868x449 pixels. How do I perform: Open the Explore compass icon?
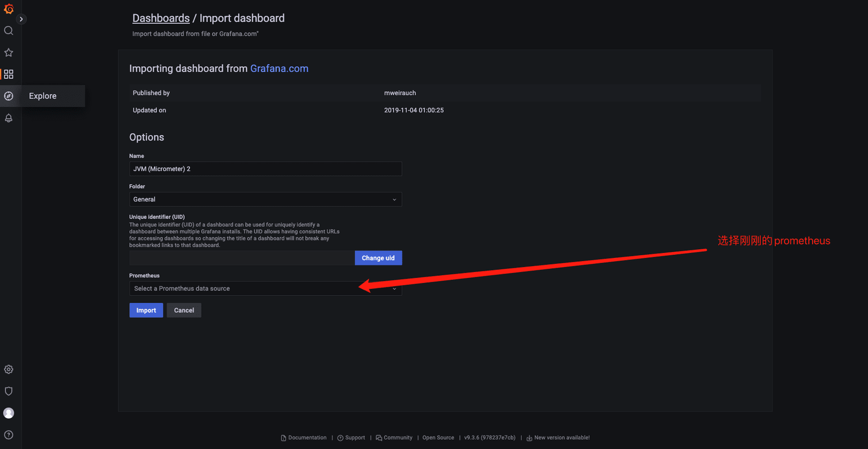[x=9, y=96]
